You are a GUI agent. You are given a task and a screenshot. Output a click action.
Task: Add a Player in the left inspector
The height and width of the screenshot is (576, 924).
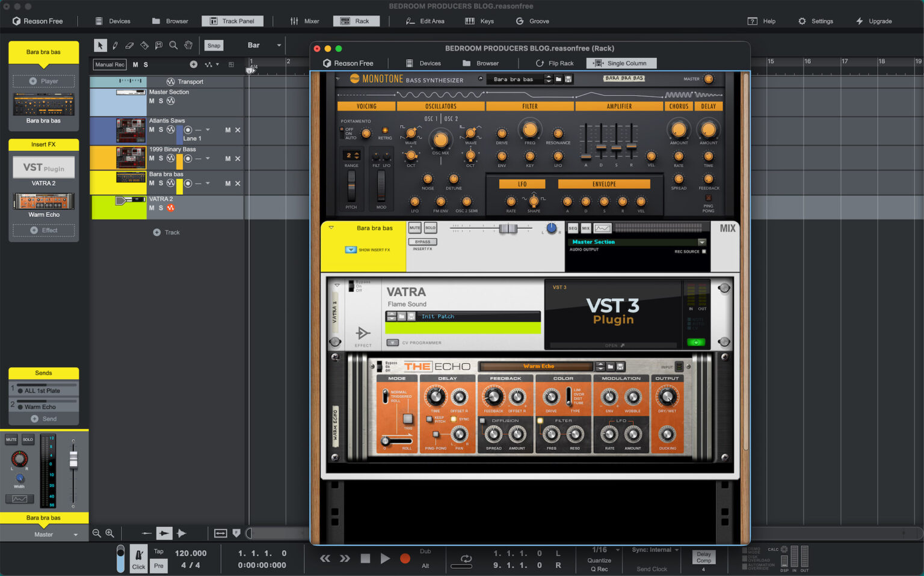point(43,81)
